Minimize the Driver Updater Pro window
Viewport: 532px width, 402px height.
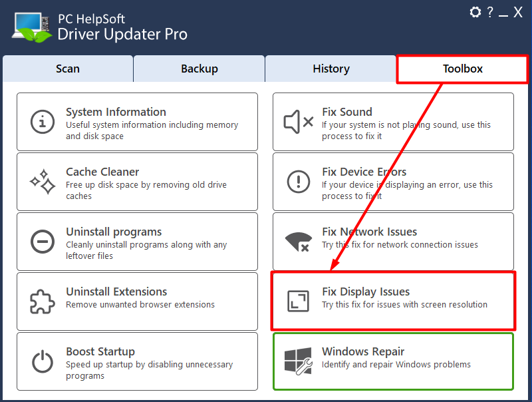click(503, 15)
